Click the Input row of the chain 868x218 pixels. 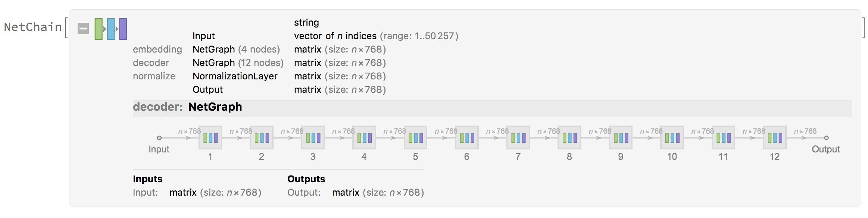[x=325, y=36]
